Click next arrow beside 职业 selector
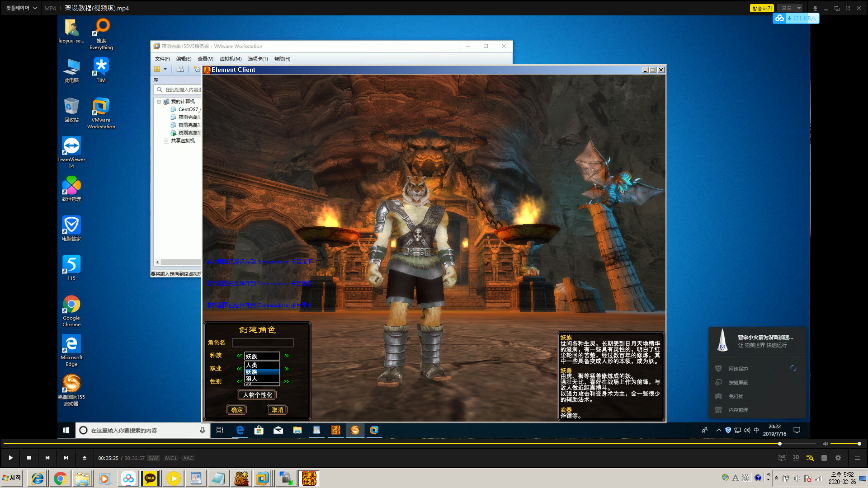 click(286, 369)
